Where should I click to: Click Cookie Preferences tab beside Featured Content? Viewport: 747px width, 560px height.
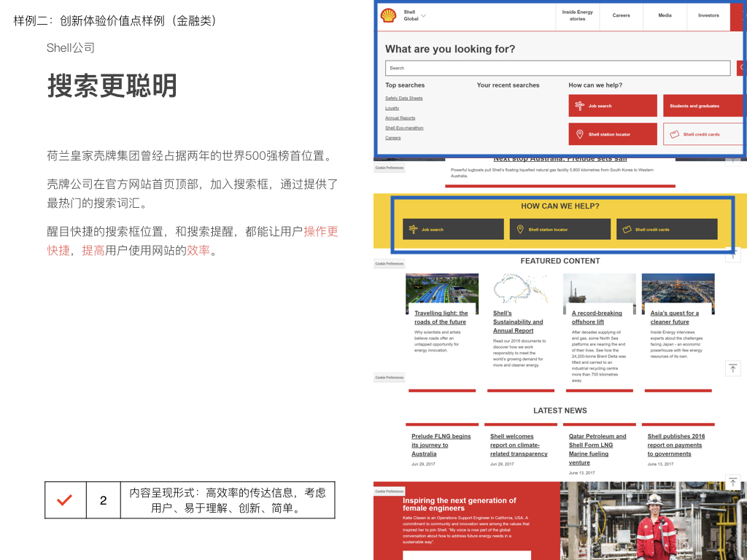(x=390, y=264)
